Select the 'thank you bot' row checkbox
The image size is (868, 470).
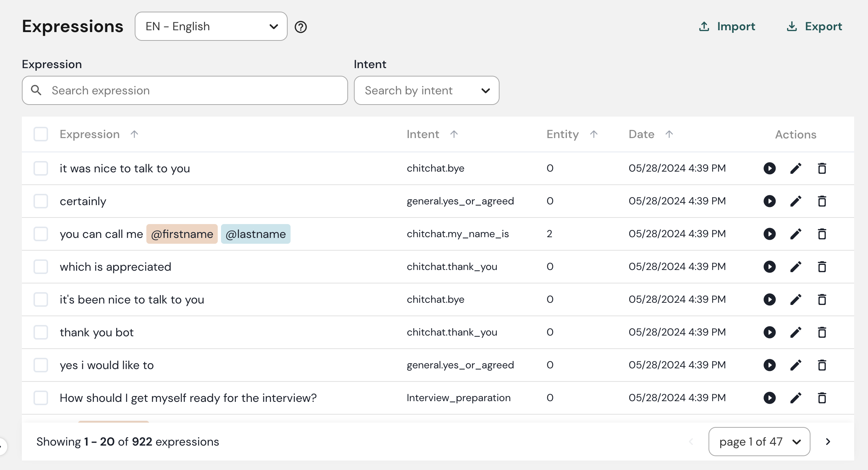pos(41,332)
